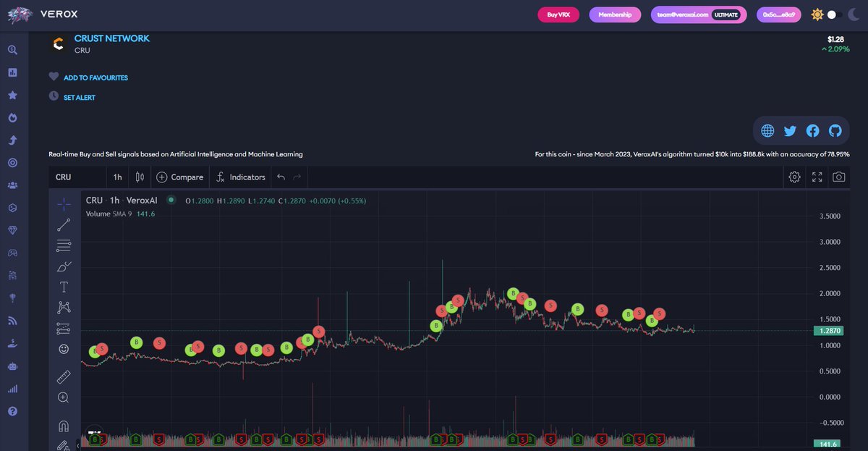This screenshot has width=868, height=451.
Task: Select the brush drawing tool
Action: 64,266
